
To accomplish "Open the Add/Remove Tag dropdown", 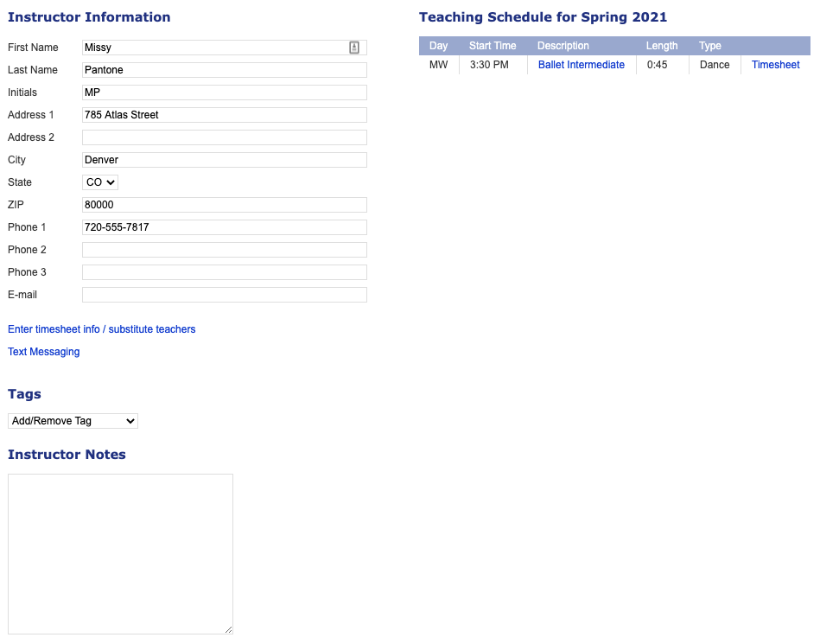I will [73, 421].
